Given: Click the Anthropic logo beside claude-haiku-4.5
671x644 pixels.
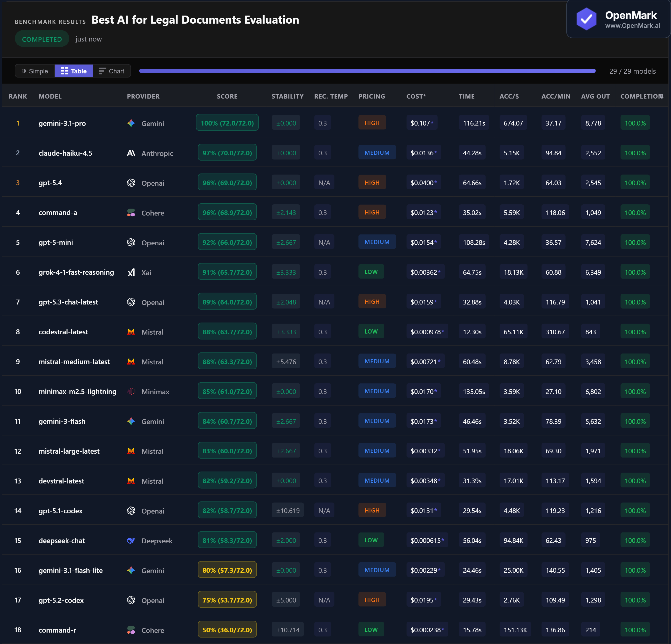Looking at the screenshot, I should pyautogui.click(x=131, y=153).
